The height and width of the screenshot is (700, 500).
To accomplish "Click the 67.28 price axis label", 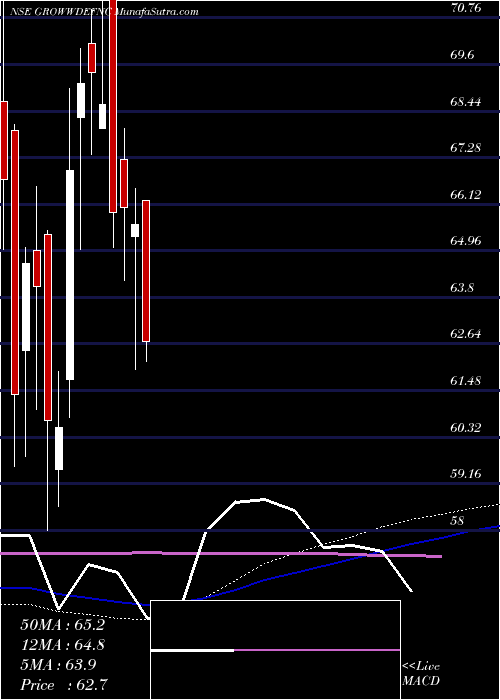I will (x=466, y=148).
